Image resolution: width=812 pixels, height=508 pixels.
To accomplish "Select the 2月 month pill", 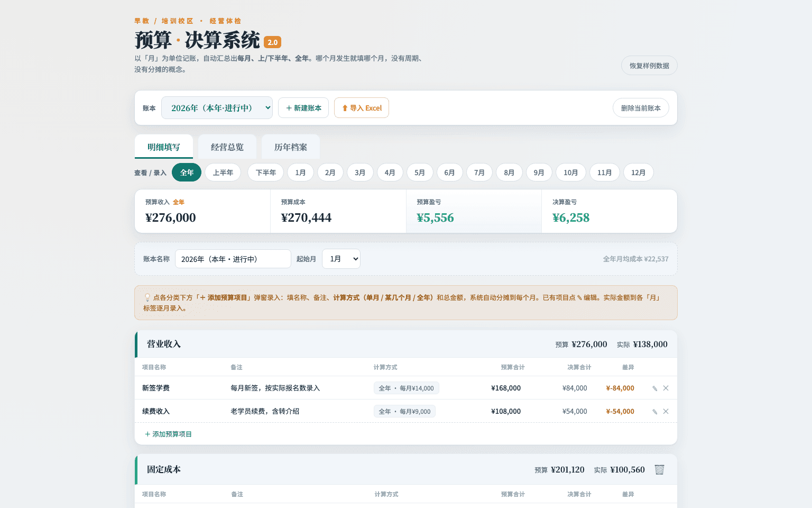I will (330, 173).
